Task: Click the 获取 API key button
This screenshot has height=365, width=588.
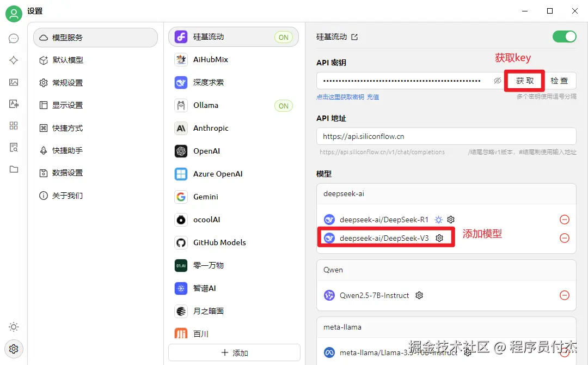Action: point(525,81)
